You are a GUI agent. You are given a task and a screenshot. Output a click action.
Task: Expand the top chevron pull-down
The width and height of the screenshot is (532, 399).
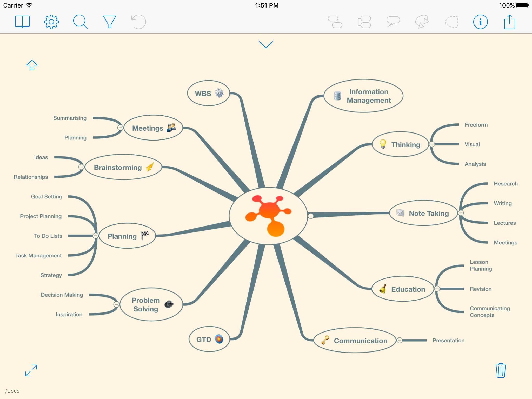(266, 44)
